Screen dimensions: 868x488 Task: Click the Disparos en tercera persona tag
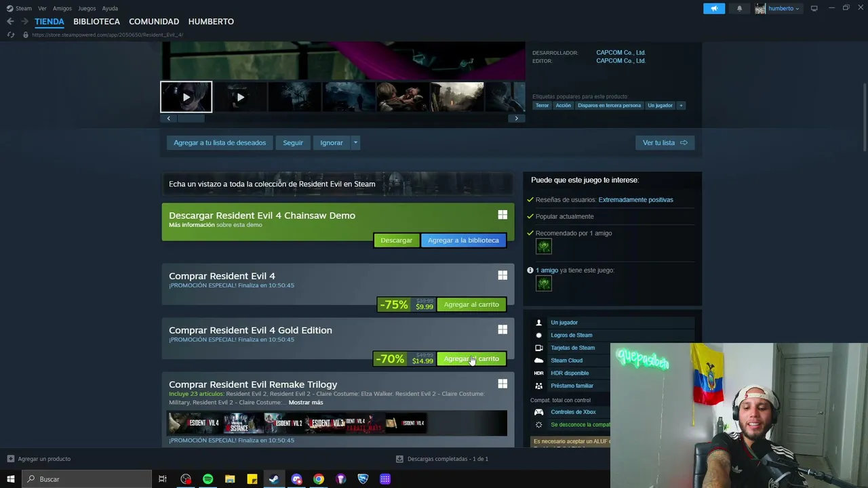coord(609,105)
